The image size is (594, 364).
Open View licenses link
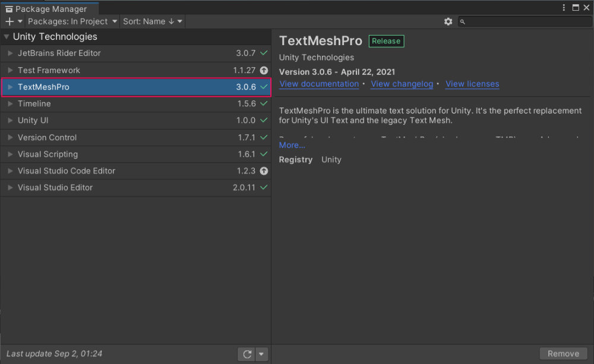(x=472, y=84)
